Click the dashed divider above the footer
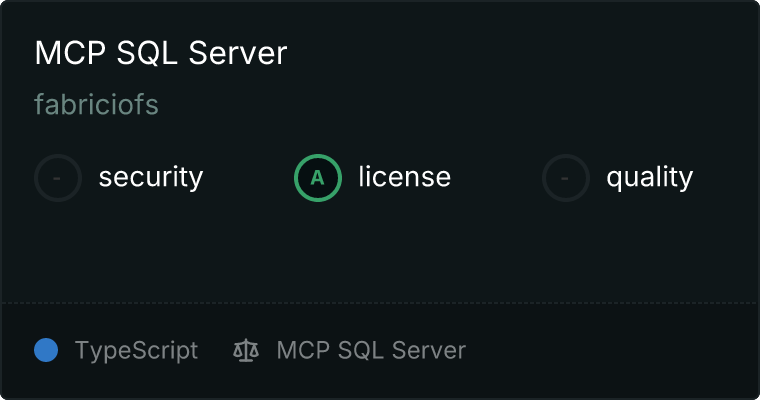Viewport: 760px width, 400px height. click(x=380, y=302)
